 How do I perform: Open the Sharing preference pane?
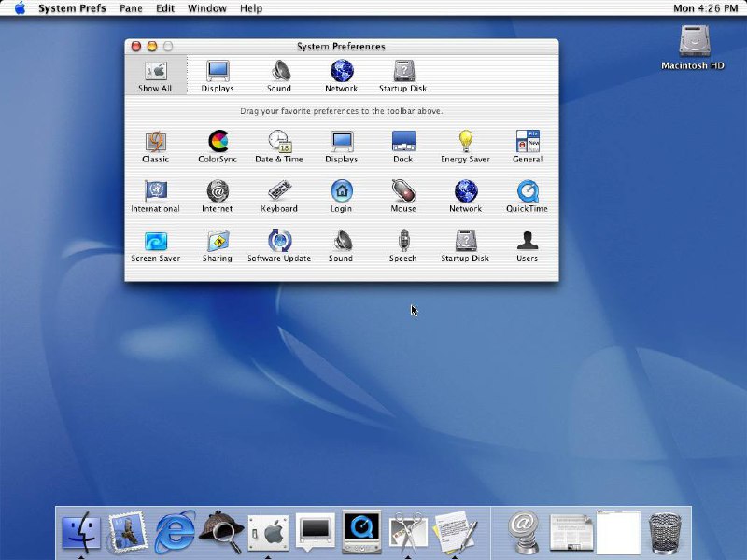[218, 246]
